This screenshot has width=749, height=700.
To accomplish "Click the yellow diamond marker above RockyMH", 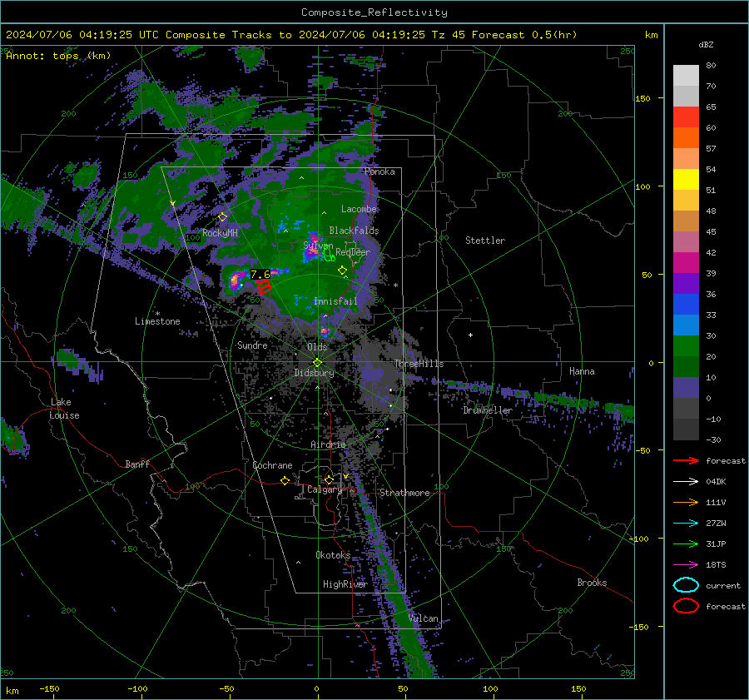I will click(x=222, y=217).
